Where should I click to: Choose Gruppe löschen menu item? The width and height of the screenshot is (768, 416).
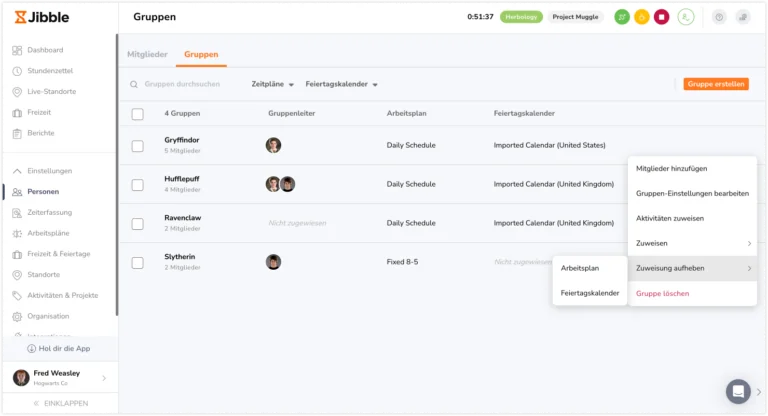pyautogui.click(x=693, y=294)
